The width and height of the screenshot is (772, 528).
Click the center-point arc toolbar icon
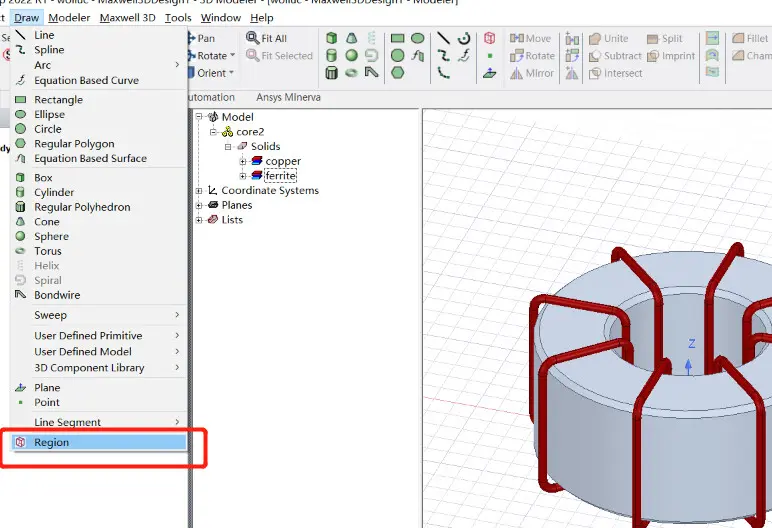pos(464,38)
